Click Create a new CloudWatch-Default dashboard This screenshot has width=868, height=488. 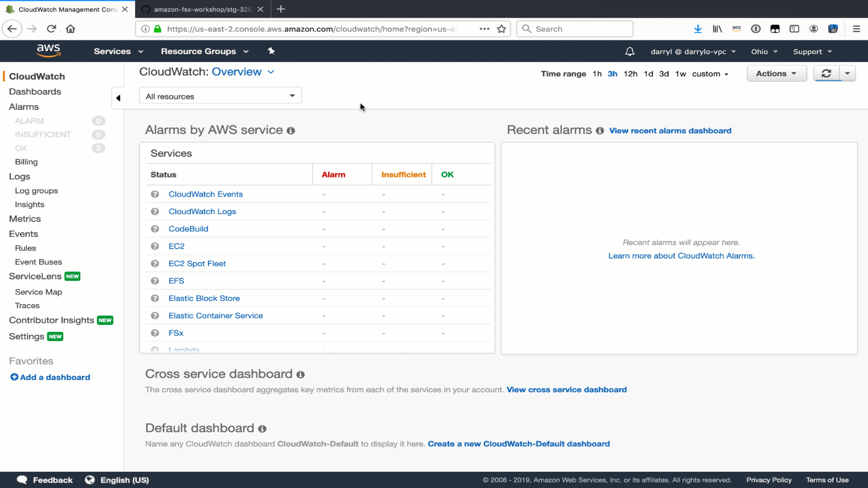pyautogui.click(x=519, y=444)
